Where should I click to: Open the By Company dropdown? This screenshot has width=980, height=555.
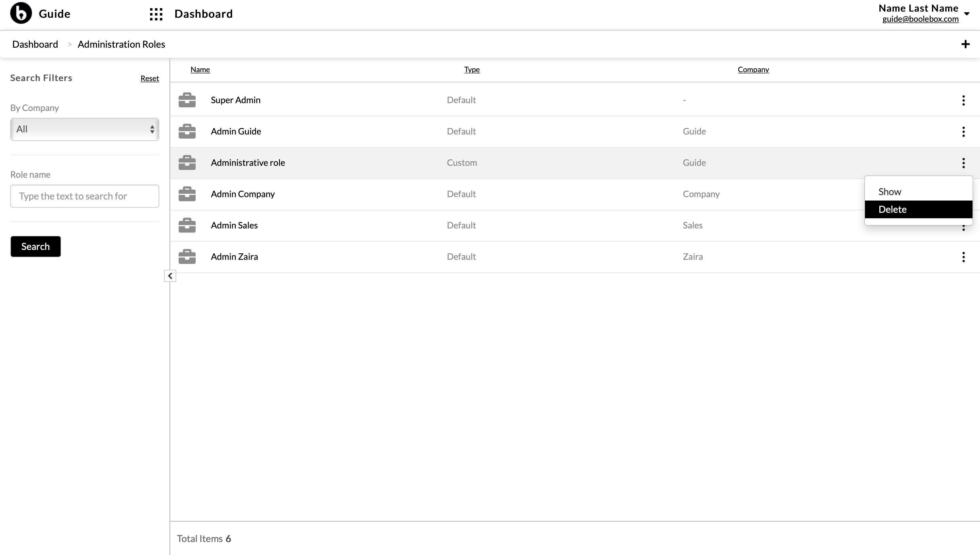pos(84,129)
